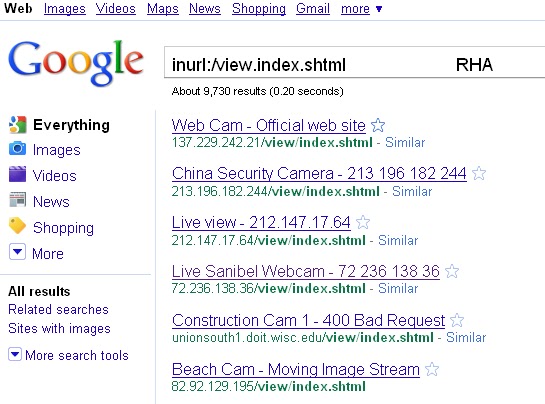Image resolution: width=545 pixels, height=404 pixels.
Task: Open Beach Cam - Moving Image Stream
Action: [296, 370]
